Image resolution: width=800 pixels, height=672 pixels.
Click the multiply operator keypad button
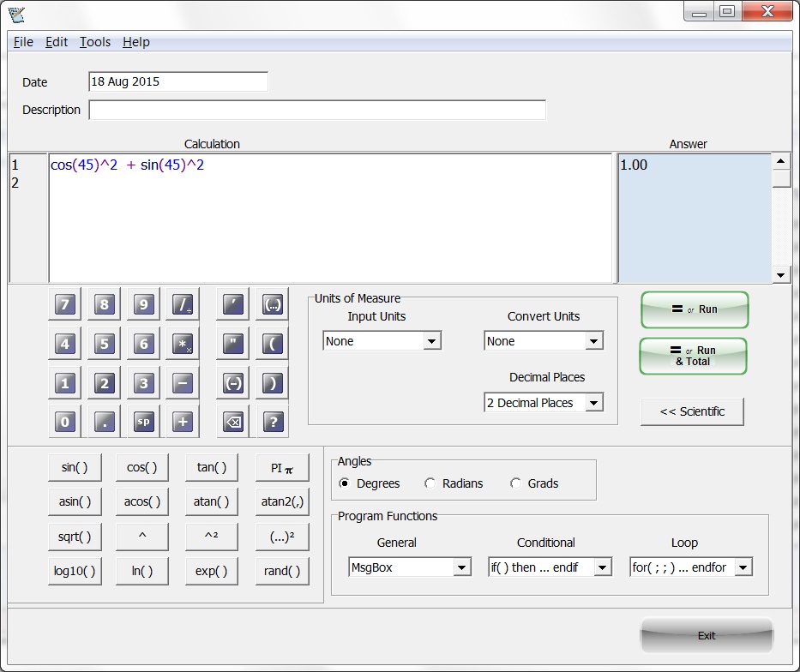[x=183, y=344]
